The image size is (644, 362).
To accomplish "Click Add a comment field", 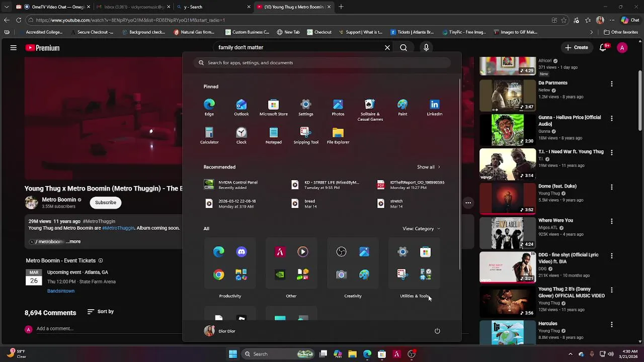I will (x=55, y=329).
